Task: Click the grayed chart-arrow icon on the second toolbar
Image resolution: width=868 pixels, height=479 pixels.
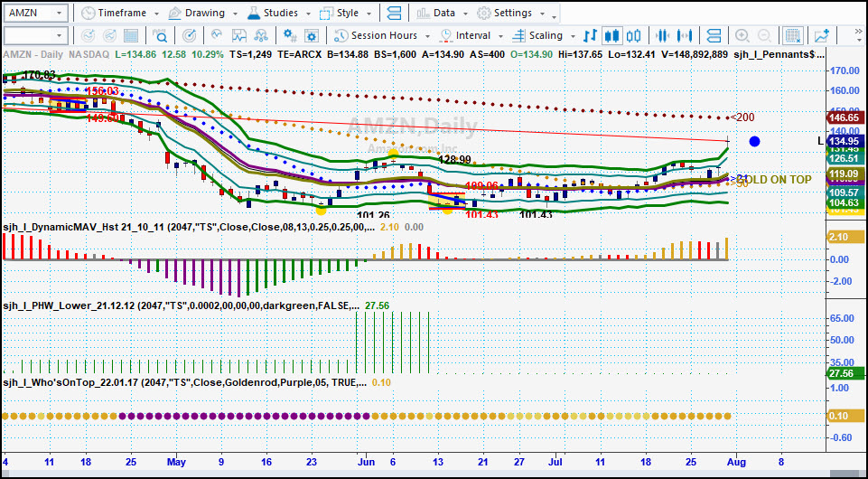Action: (109, 36)
